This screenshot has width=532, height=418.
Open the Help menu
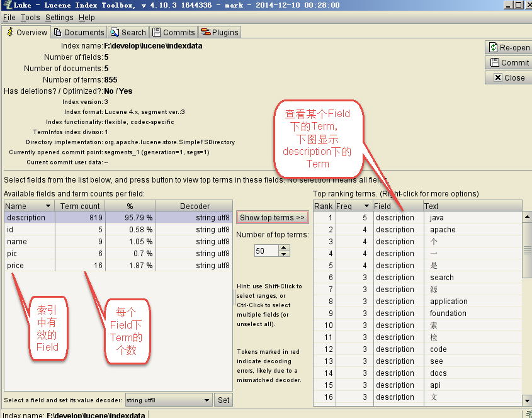click(86, 17)
